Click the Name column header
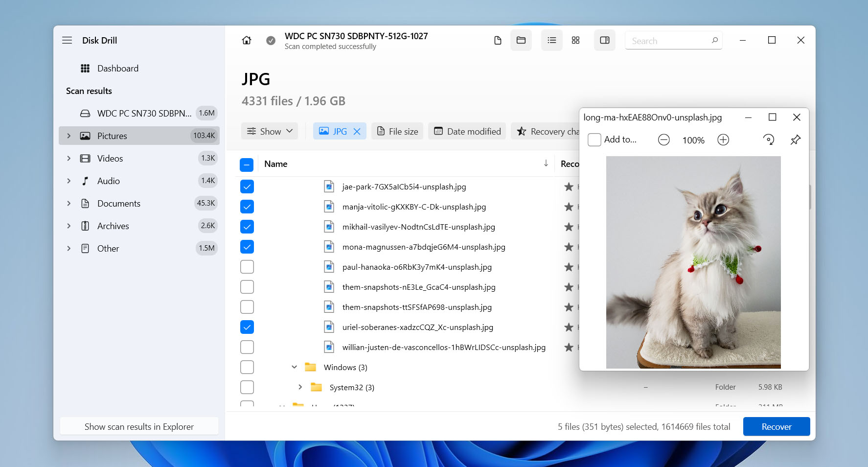 pos(276,164)
